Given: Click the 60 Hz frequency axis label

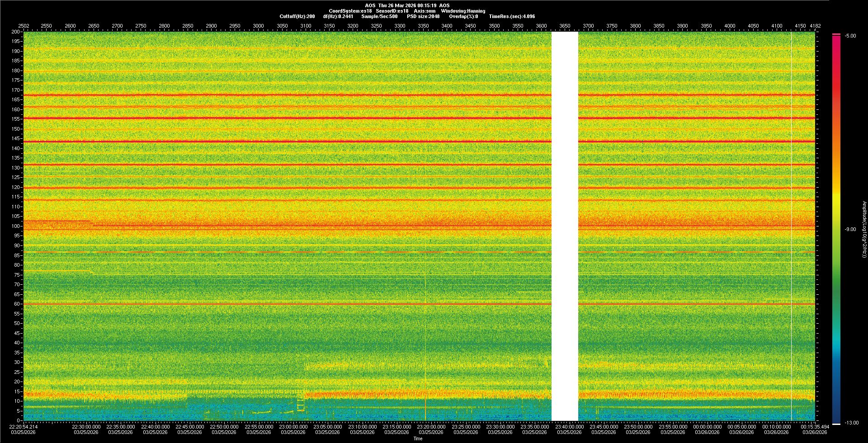Looking at the screenshot, I should (17, 304).
